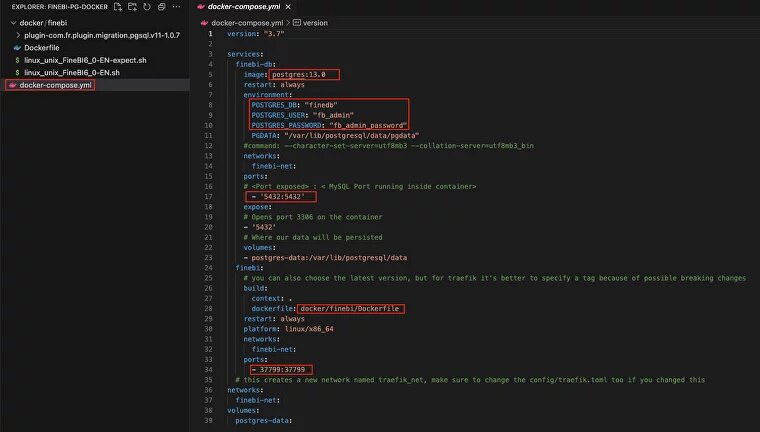Click the "fb_admin" value on line 9
The image size is (760, 432).
point(333,115)
